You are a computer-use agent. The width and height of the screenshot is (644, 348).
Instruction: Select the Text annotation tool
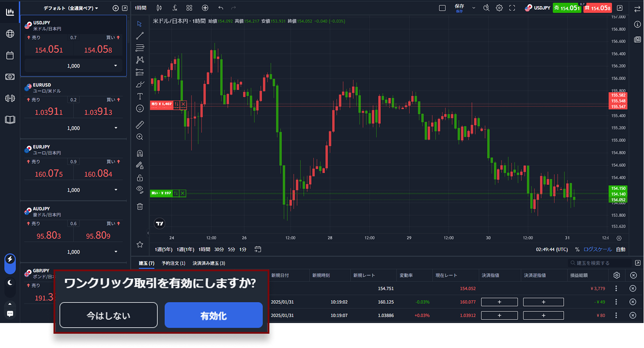[x=140, y=96]
